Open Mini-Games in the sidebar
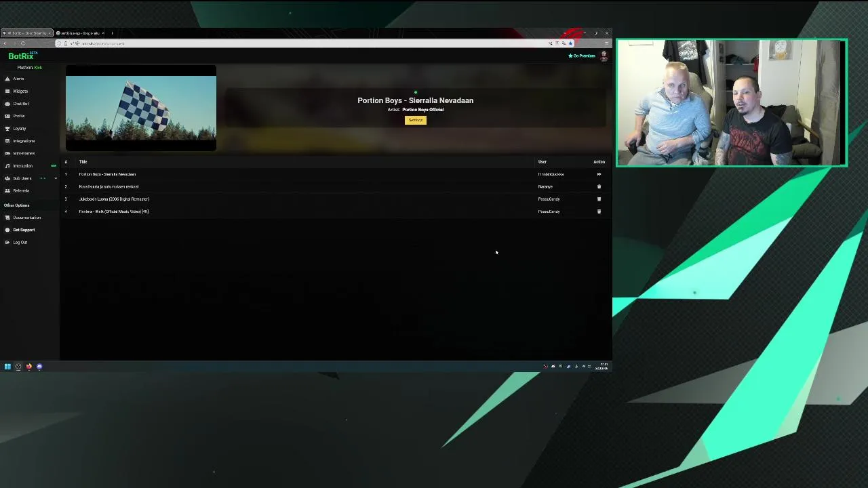868x488 pixels. point(23,153)
